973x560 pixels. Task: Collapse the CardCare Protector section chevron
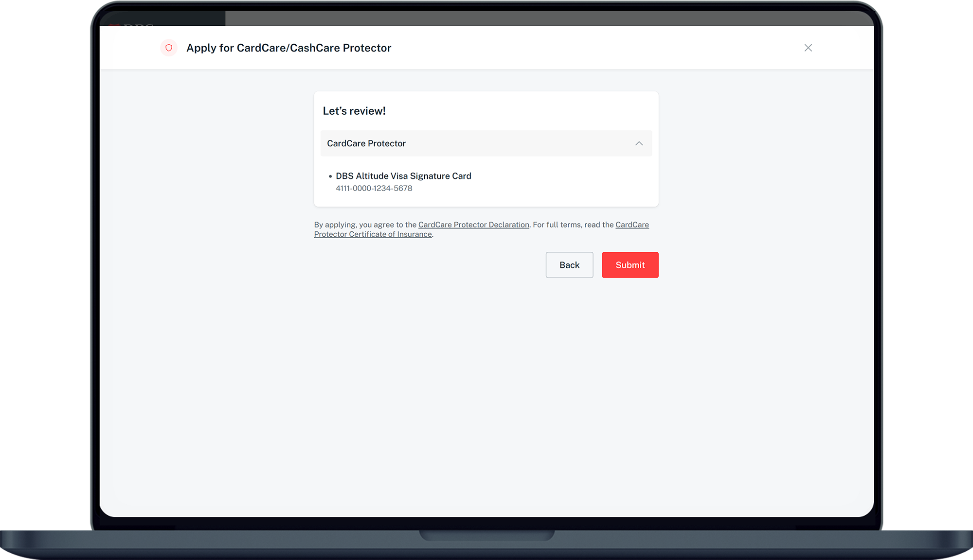pyautogui.click(x=639, y=143)
